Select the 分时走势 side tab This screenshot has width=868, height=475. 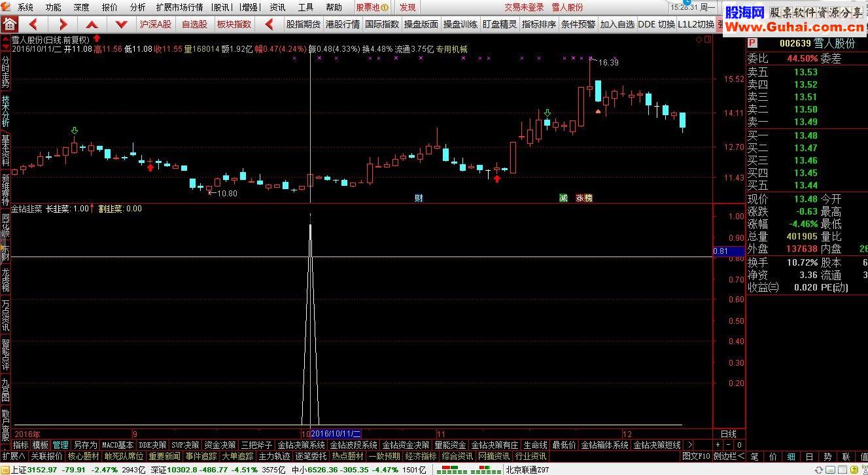click(5, 71)
